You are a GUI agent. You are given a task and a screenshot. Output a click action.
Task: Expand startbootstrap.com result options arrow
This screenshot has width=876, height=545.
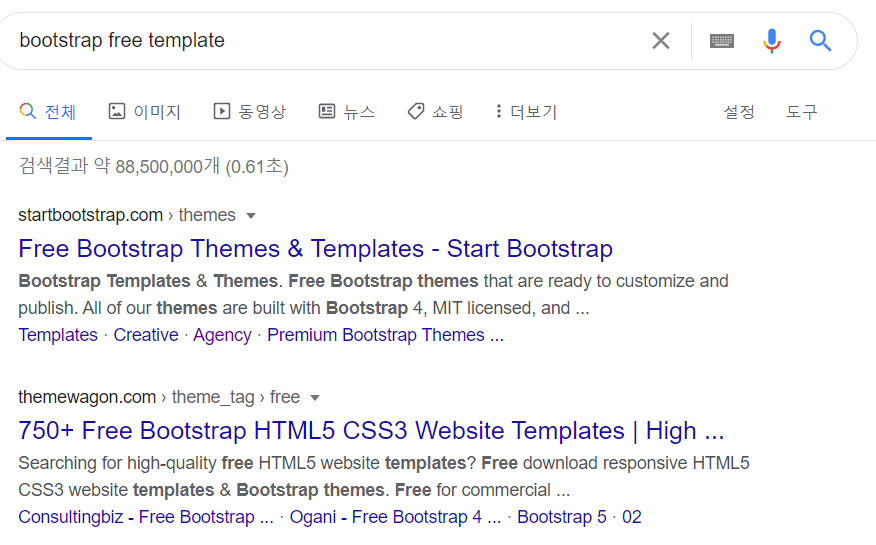click(251, 216)
